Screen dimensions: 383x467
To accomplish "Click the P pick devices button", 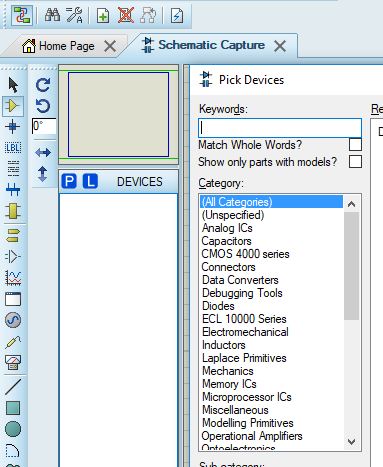I will [69, 181].
